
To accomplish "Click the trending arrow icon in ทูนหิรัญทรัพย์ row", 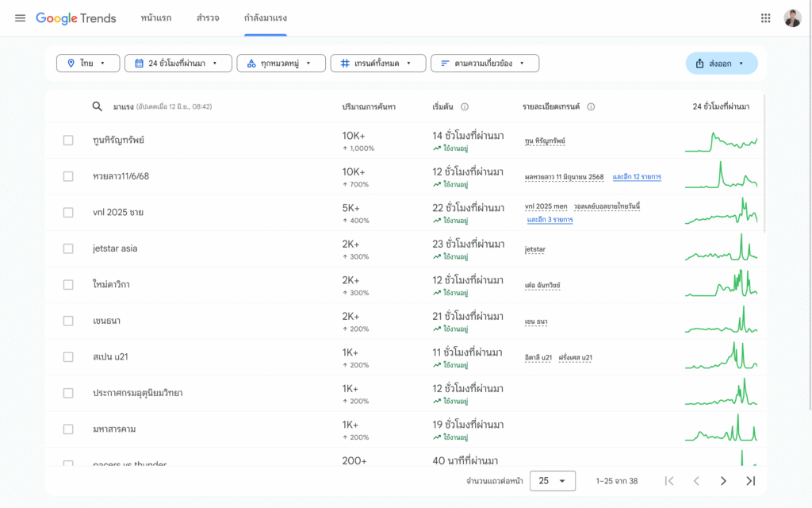I will (x=437, y=148).
